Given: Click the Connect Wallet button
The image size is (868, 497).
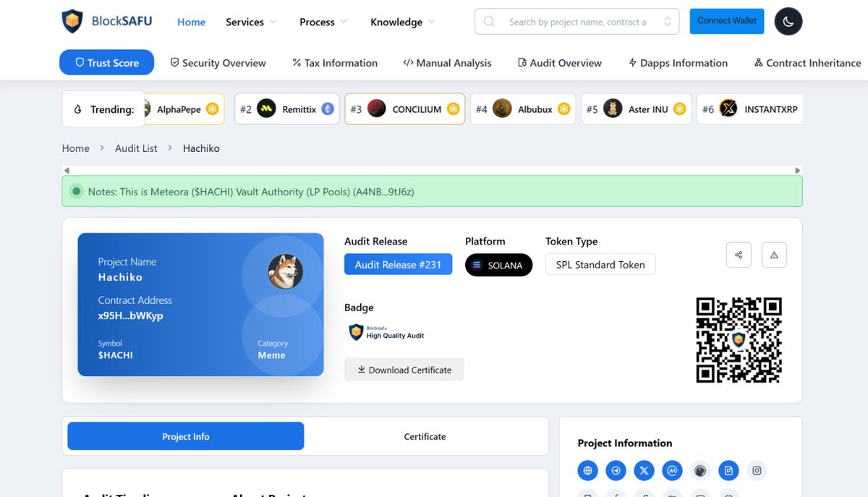Looking at the screenshot, I should click(x=726, y=21).
